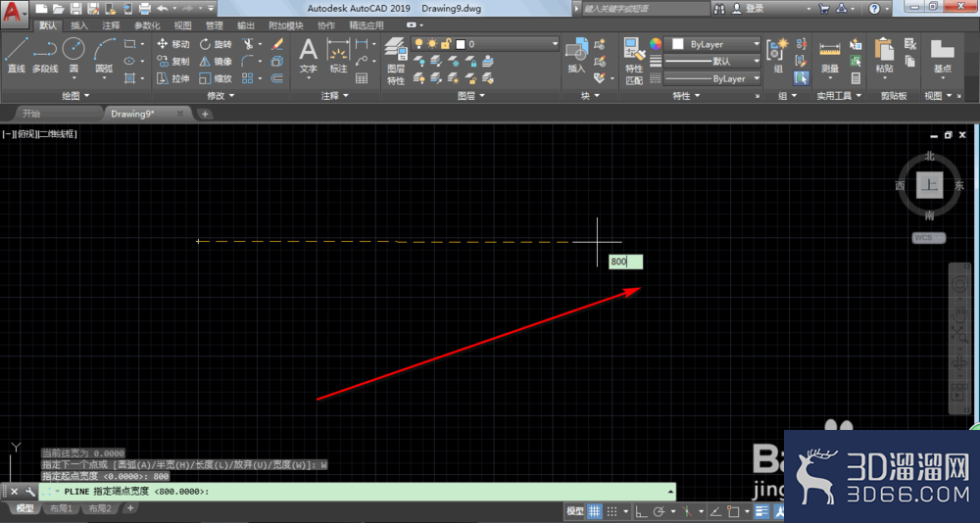Click the Insert block (插入) icon
This screenshot has width=980, height=523.
click(576, 55)
